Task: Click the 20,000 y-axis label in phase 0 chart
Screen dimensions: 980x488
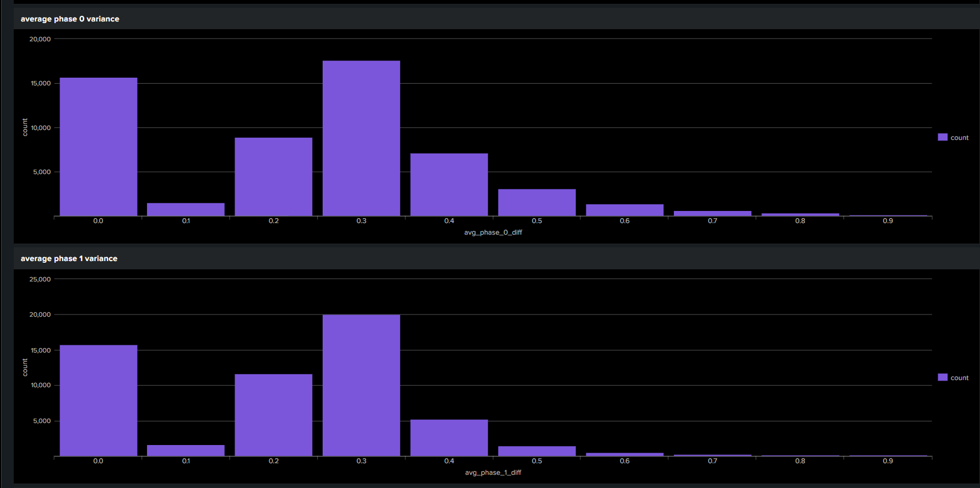Action: point(40,39)
